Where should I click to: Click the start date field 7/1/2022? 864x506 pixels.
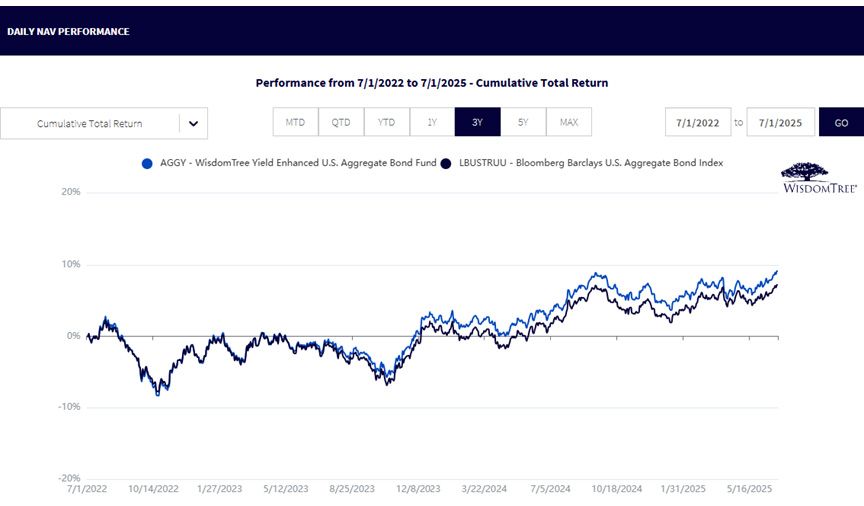pyautogui.click(x=698, y=122)
